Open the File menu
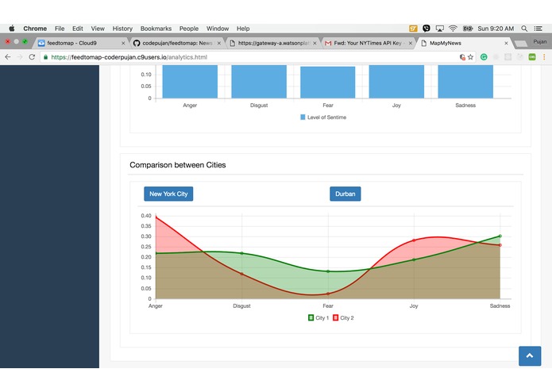The image size is (552, 392). tap(60, 29)
